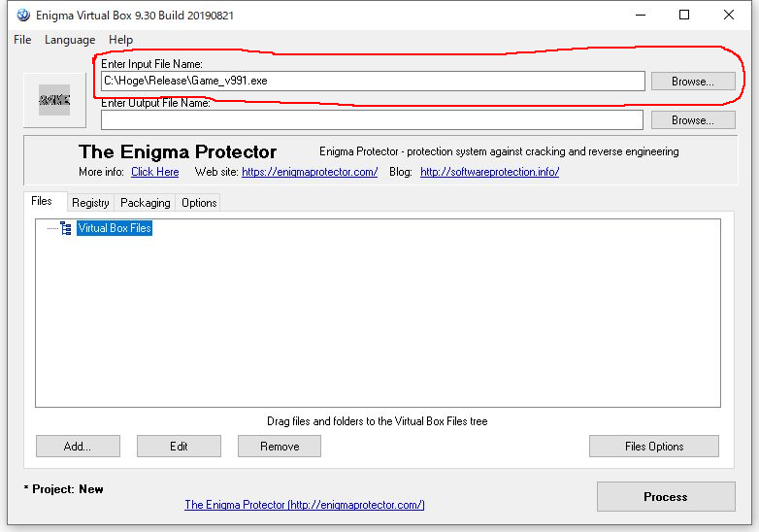Click the application logo thumbnail beside the input fields
The image size is (759, 532).
click(54, 100)
